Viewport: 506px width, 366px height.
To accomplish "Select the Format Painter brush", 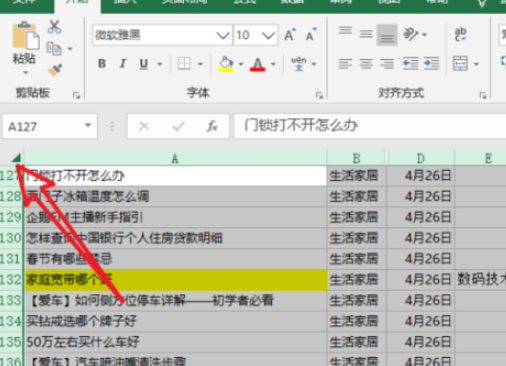I will [x=54, y=70].
